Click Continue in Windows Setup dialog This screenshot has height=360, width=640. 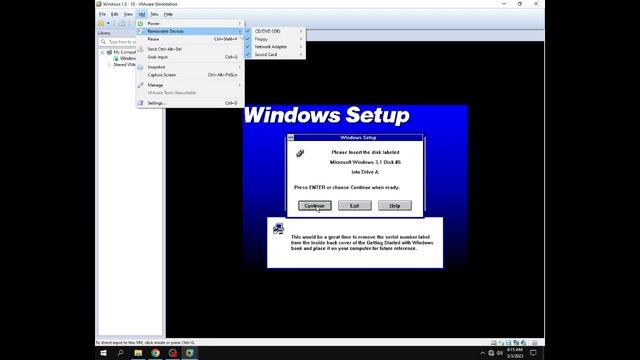[315, 206]
